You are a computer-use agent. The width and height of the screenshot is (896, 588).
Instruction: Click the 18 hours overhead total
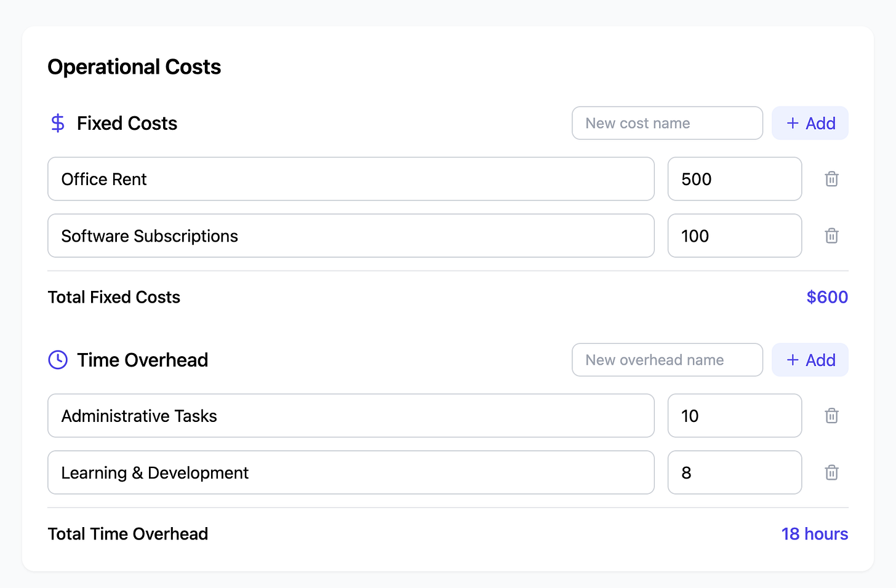pos(814,534)
